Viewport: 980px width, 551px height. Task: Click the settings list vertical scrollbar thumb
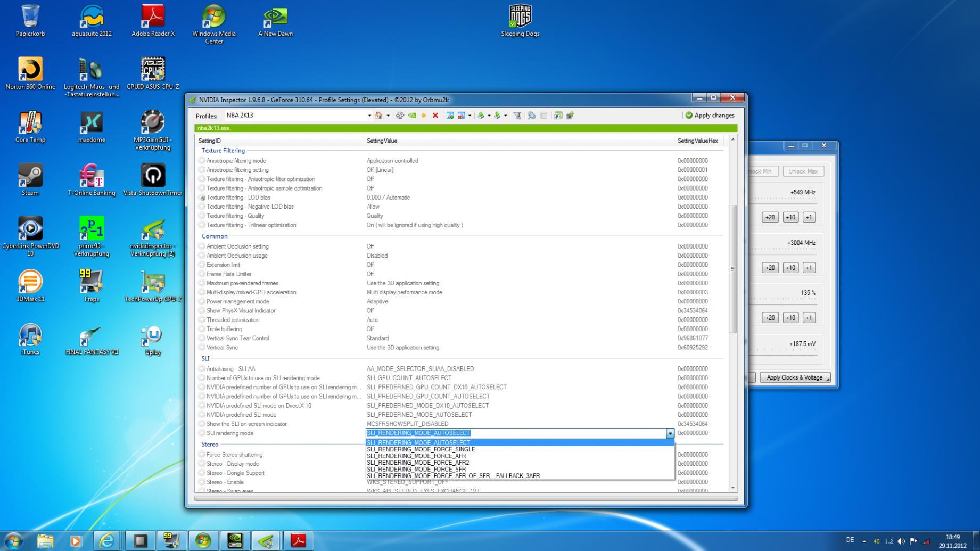point(733,269)
